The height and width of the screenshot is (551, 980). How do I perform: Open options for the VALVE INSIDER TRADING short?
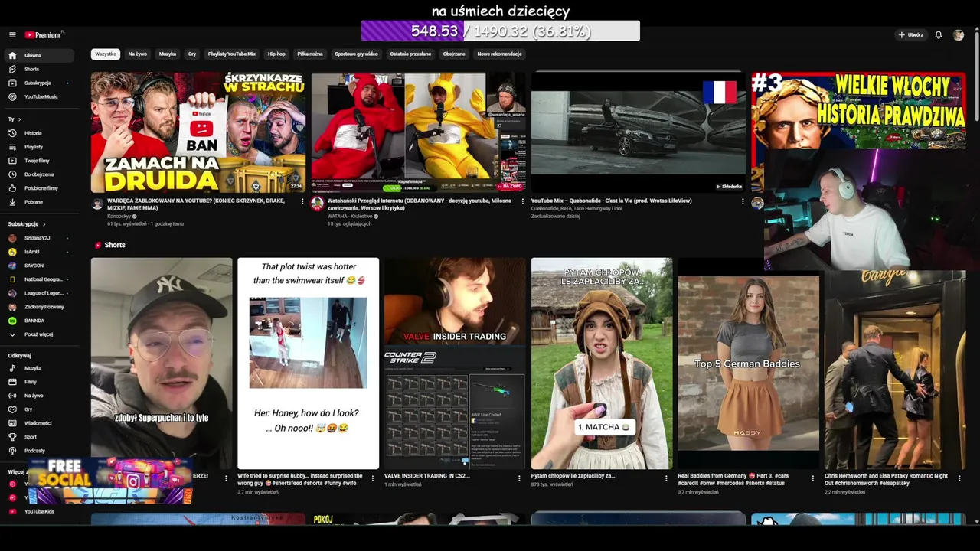[x=519, y=478]
